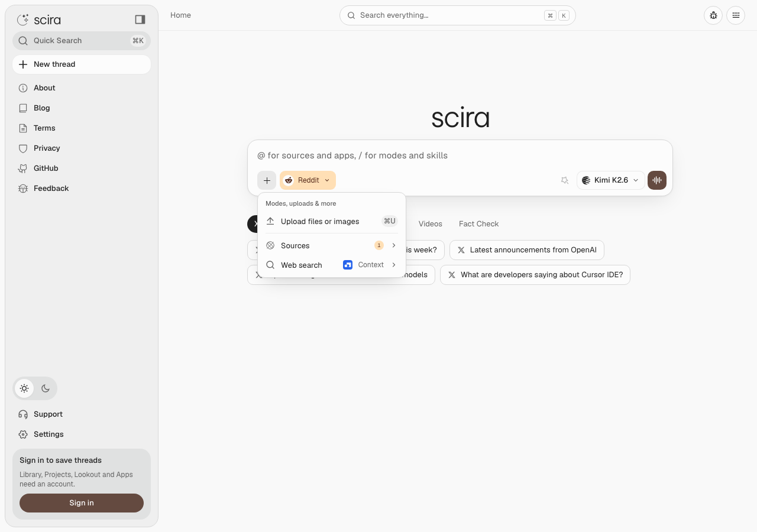Image resolution: width=757 pixels, height=532 pixels.
Task: Click the 'Modes, uploads & more' menu header
Action: [300, 203]
